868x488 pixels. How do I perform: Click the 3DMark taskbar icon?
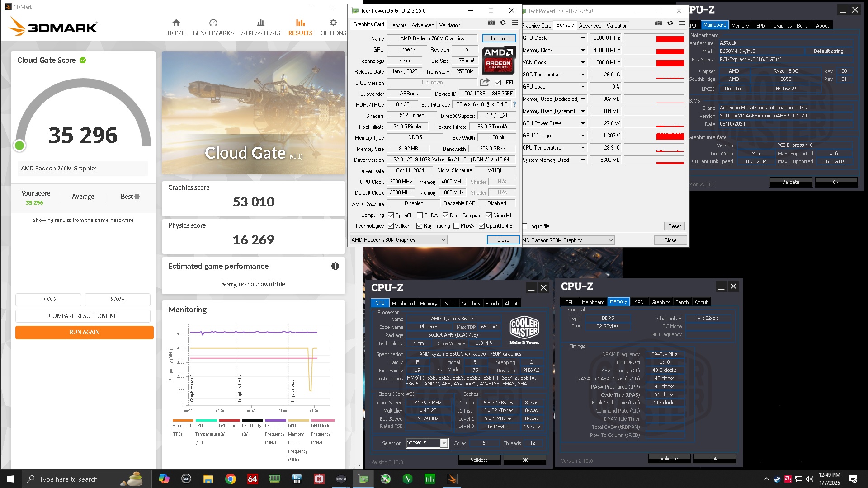point(452,479)
